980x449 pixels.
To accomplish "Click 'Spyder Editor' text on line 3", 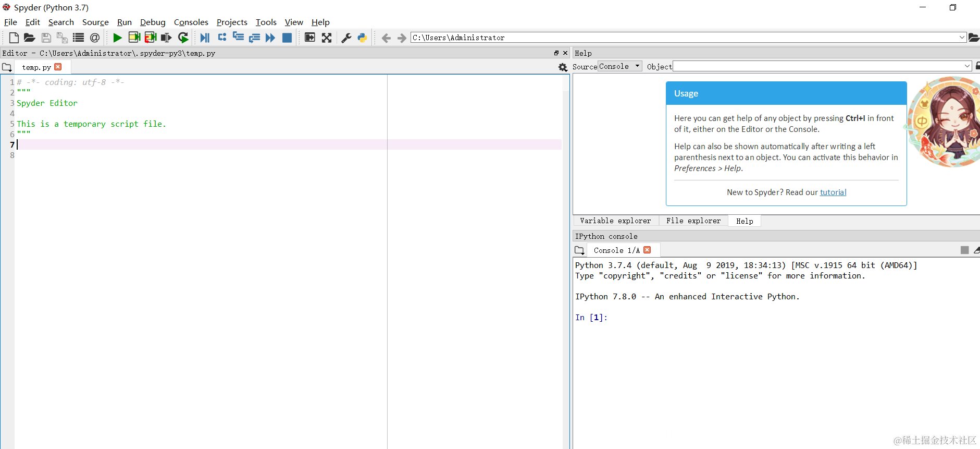I will (x=47, y=103).
